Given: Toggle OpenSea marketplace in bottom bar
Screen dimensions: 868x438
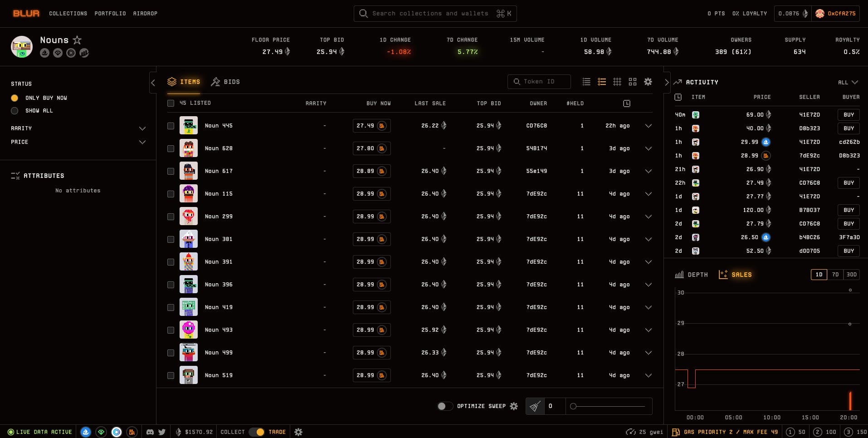Looking at the screenshot, I should [x=86, y=432].
